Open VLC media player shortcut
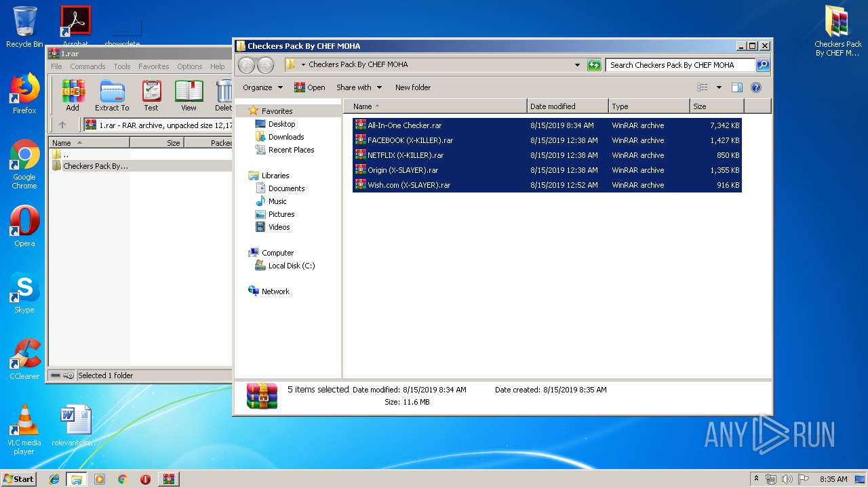 coord(24,430)
